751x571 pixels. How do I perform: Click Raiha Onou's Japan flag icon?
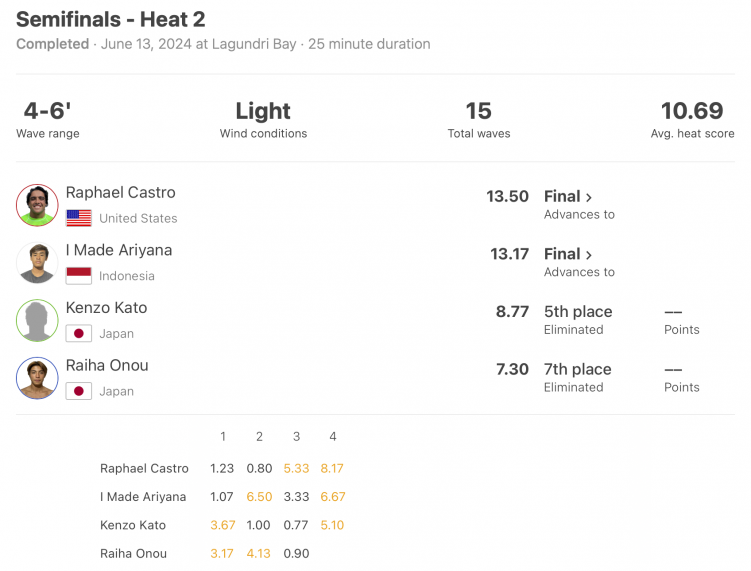[x=79, y=391]
